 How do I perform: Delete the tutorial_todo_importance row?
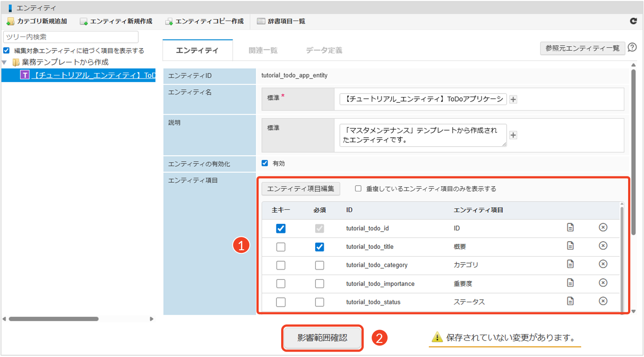603,282
